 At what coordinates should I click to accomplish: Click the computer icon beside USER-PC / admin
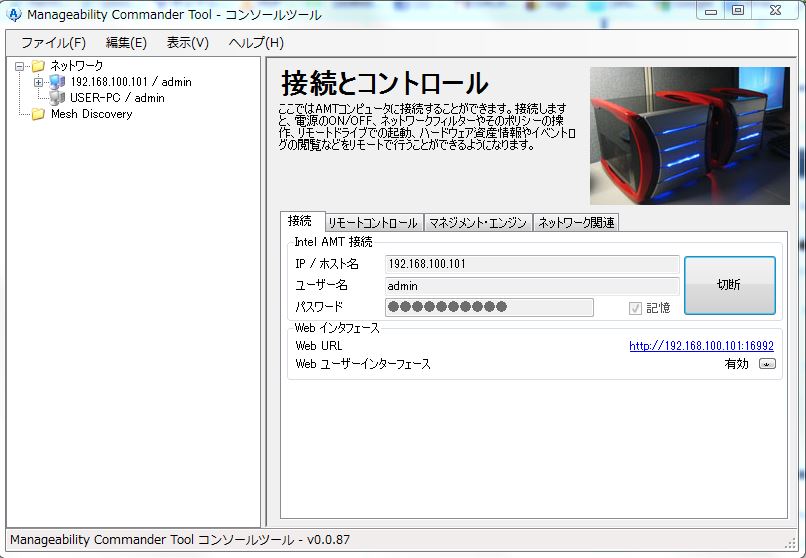pyautogui.click(x=57, y=98)
